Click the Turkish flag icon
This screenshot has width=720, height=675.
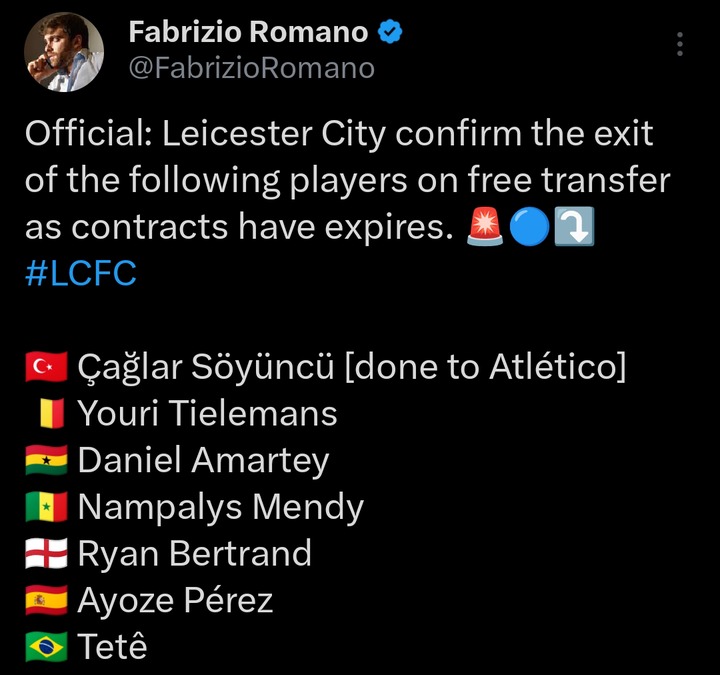click(x=46, y=368)
